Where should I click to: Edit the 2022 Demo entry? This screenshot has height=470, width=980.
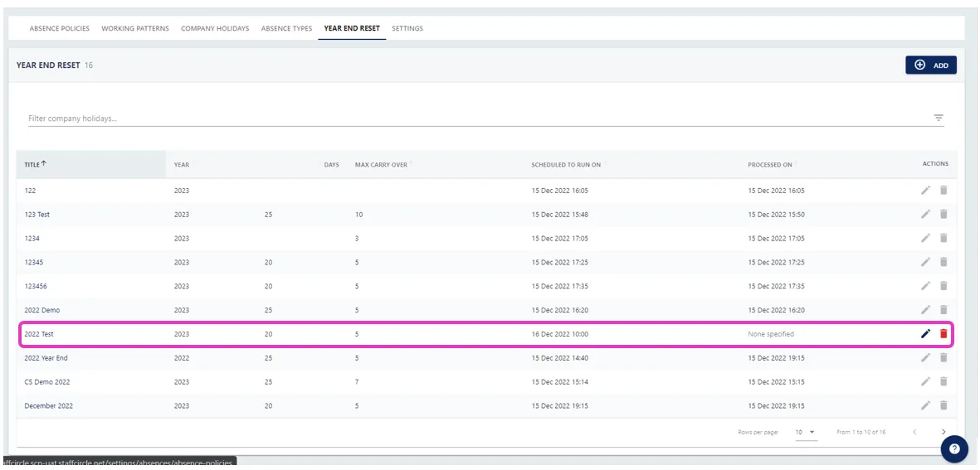[x=925, y=309]
